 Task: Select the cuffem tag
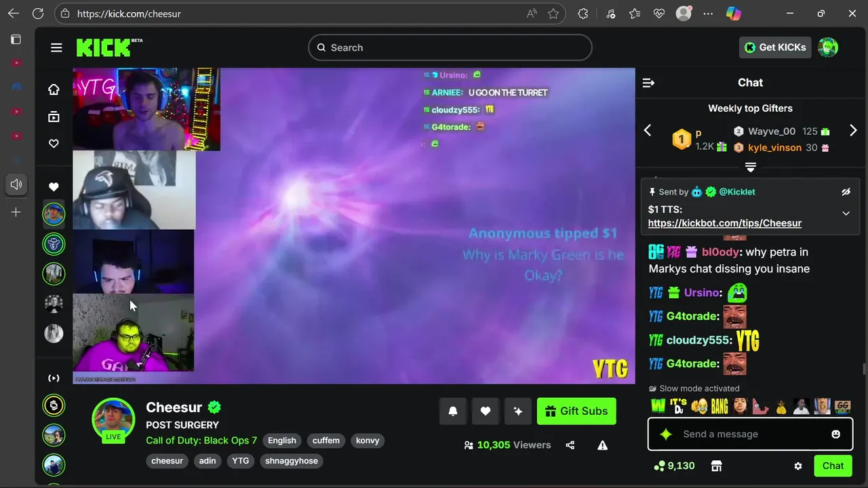pyautogui.click(x=326, y=441)
